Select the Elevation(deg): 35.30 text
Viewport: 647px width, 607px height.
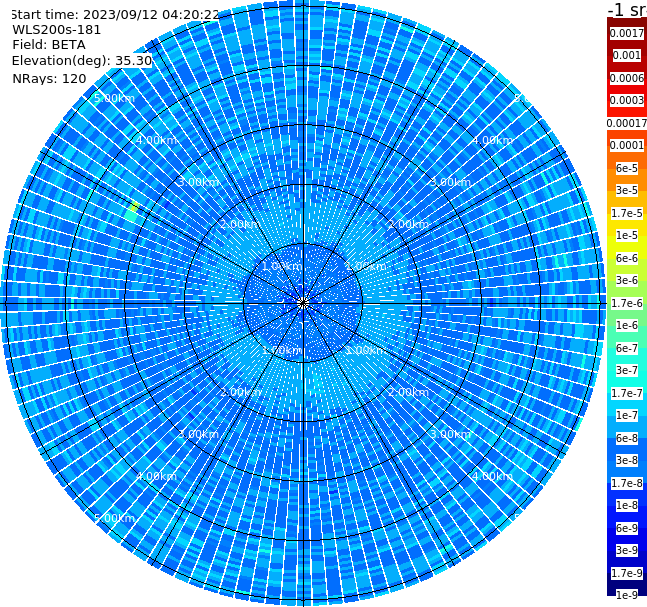click(82, 61)
